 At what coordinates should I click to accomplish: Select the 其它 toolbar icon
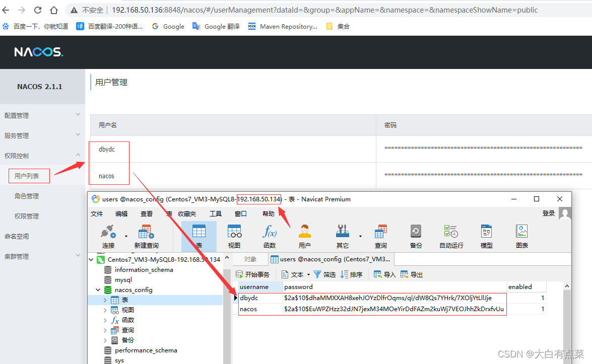[343, 237]
